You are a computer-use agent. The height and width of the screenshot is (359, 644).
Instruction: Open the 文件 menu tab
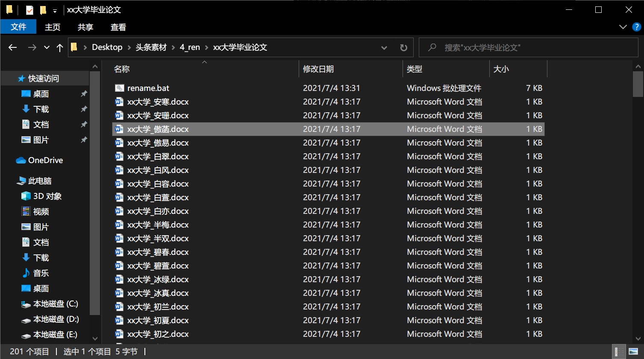pyautogui.click(x=18, y=27)
